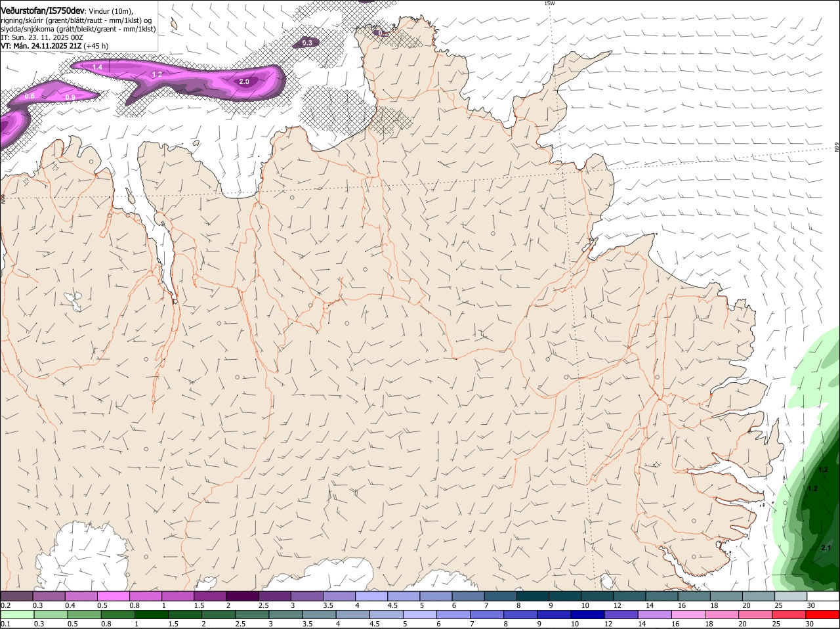The image size is (840, 629).
Task: Click the (+45 h) forecast offset text
Action: pos(96,46)
